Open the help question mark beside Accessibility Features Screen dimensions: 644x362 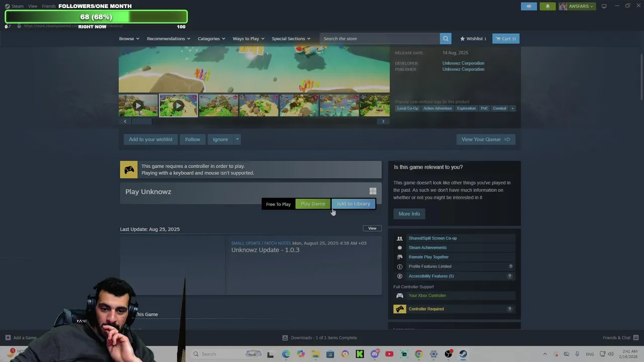tap(509, 276)
